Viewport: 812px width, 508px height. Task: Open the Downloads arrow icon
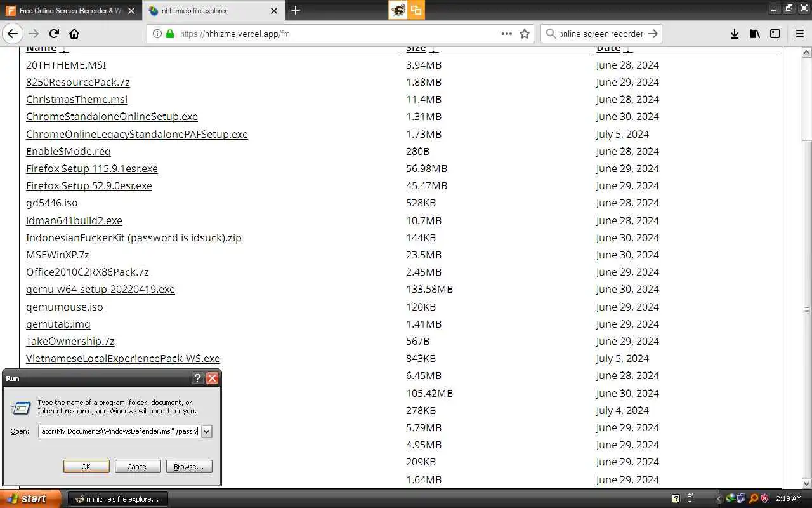(734, 34)
